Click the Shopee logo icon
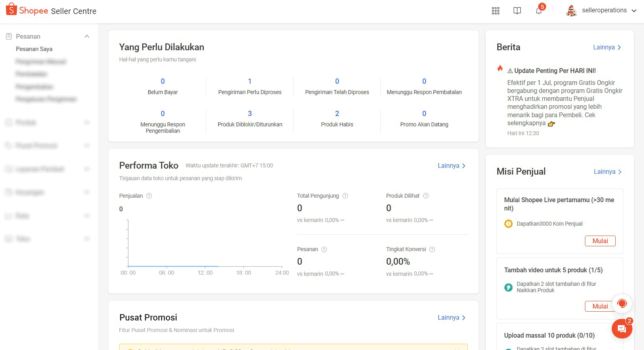Screen dimensions: 644x350 12,9
